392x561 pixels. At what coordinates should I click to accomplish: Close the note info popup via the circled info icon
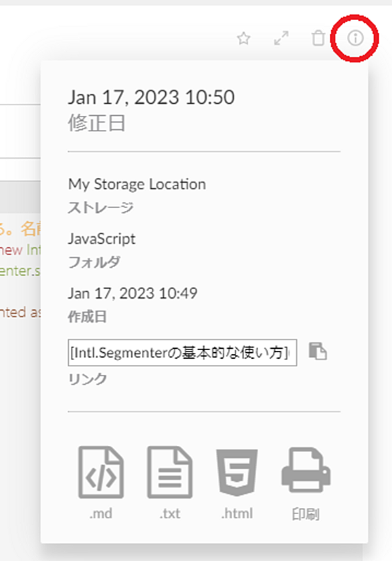[x=355, y=37]
